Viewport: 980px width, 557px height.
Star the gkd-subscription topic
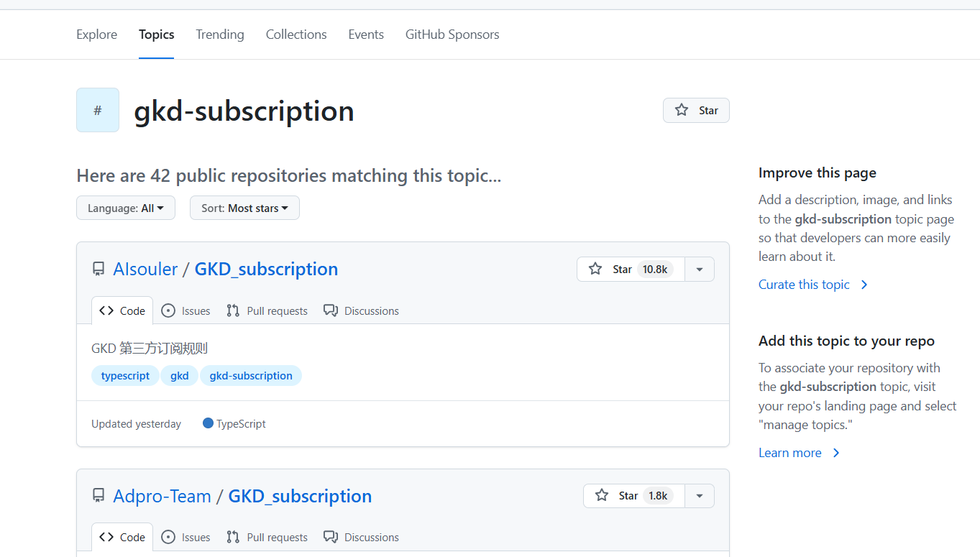click(x=696, y=111)
